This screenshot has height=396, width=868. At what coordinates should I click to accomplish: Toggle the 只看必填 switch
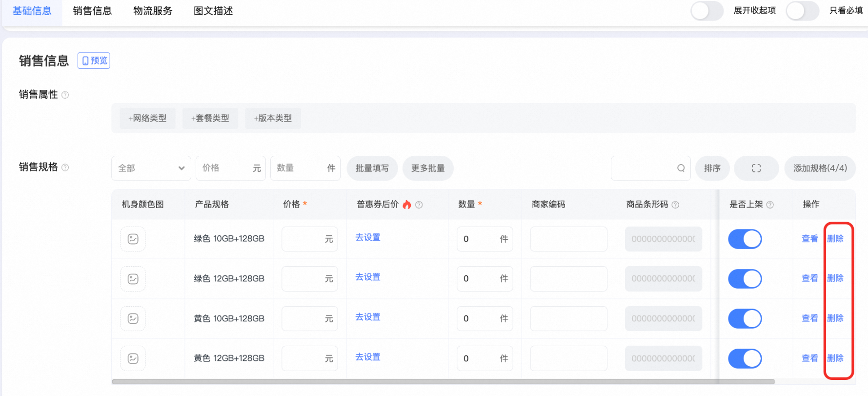pos(803,11)
